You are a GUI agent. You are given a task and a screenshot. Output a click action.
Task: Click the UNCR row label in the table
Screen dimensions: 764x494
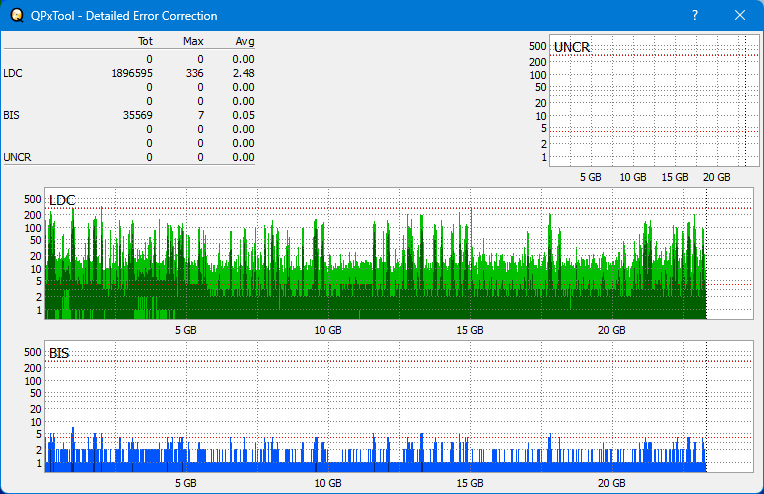point(17,157)
